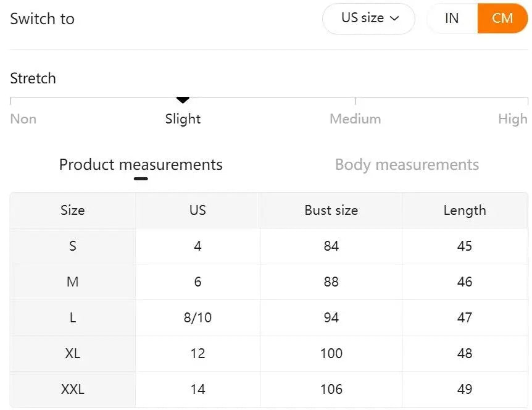Viewport: 532px width, 410px height.
Task: Select Non on the stretch scale
Action: 23,119
